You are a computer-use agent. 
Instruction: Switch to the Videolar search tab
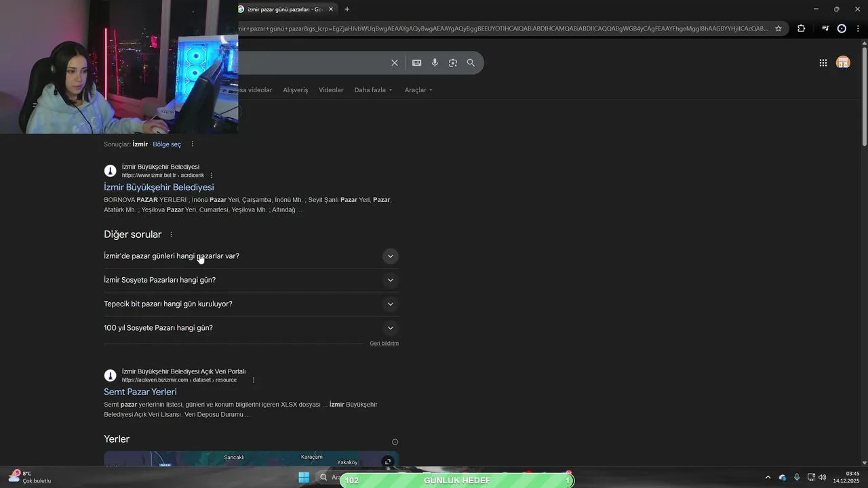point(331,90)
